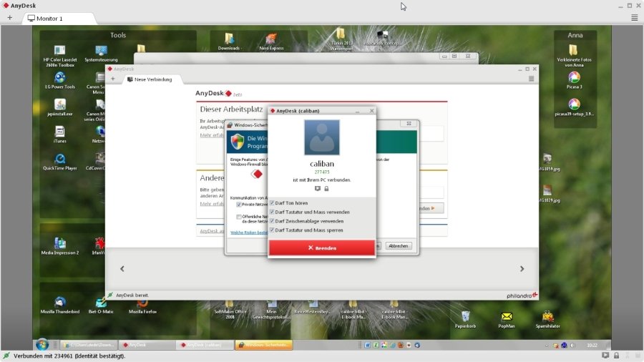Image resolution: width=644 pixels, height=362 pixels.
Task: Open the iTunes desktop icon
Action: [x=60, y=134]
